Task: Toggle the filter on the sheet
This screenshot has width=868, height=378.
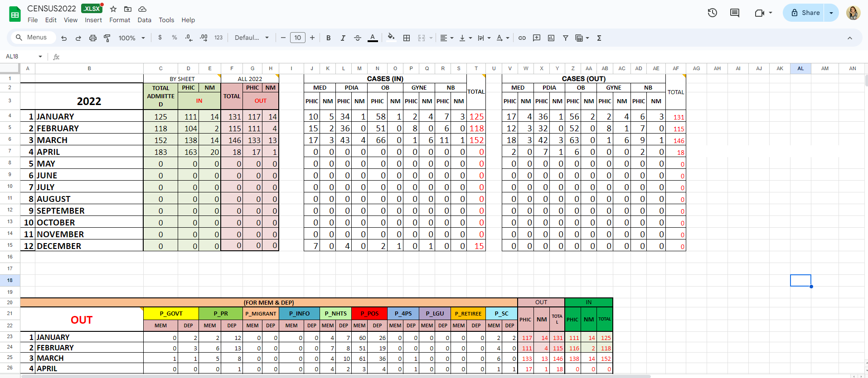Action: point(566,38)
